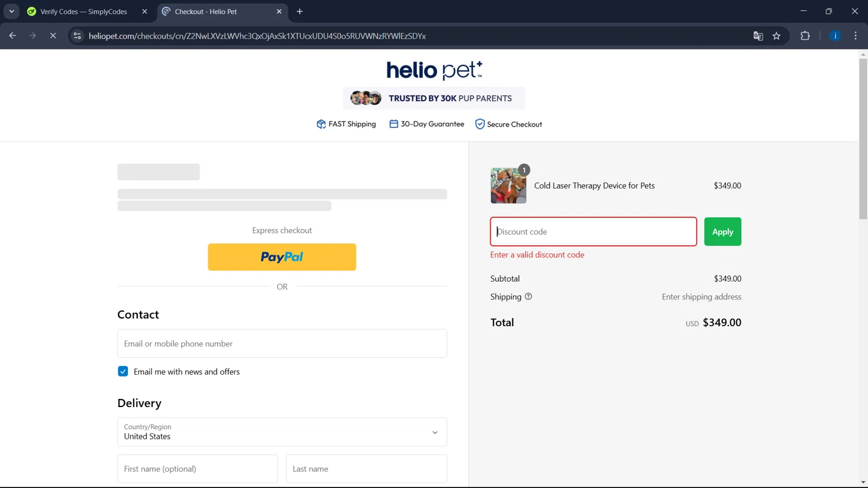Switch to Verify Codes — SimplyCodes tab
The height and width of the screenshot is (488, 868).
(84, 12)
